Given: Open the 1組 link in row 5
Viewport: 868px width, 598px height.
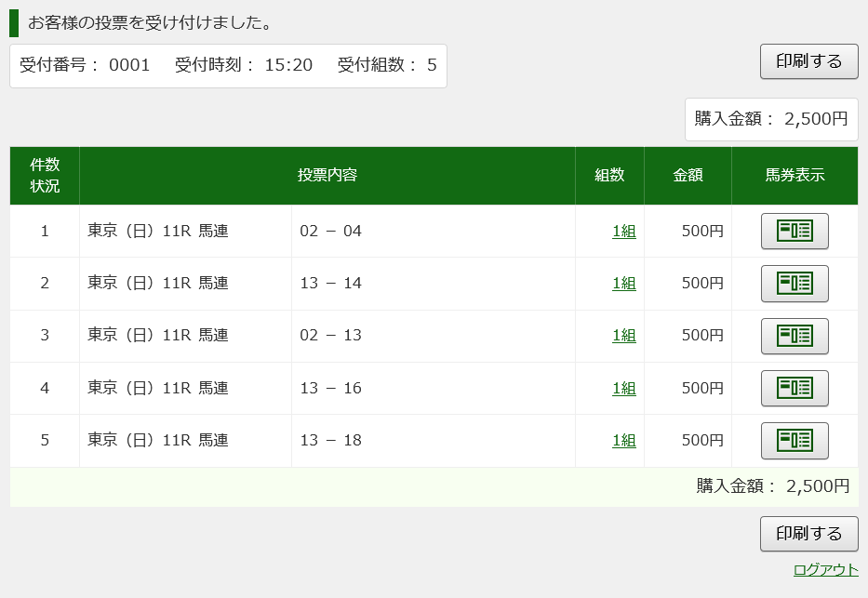Looking at the screenshot, I should pos(624,440).
